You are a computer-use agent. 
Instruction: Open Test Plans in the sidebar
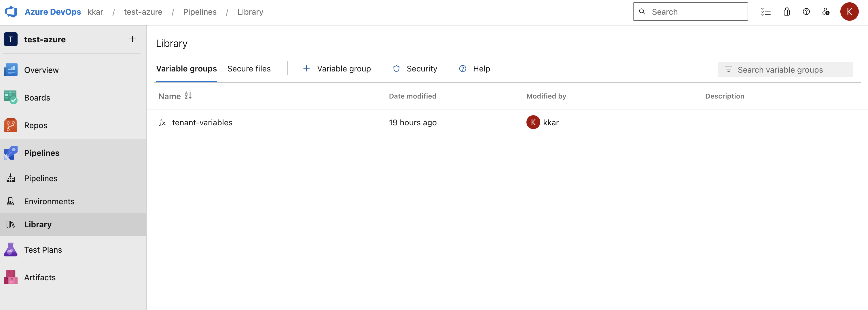(43, 250)
